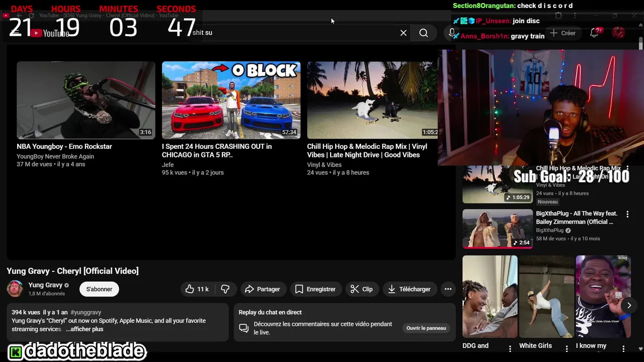This screenshot has height=362, width=644.
Task: Open YoungBoy Never Broke Again channel
Action: coord(55,156)
